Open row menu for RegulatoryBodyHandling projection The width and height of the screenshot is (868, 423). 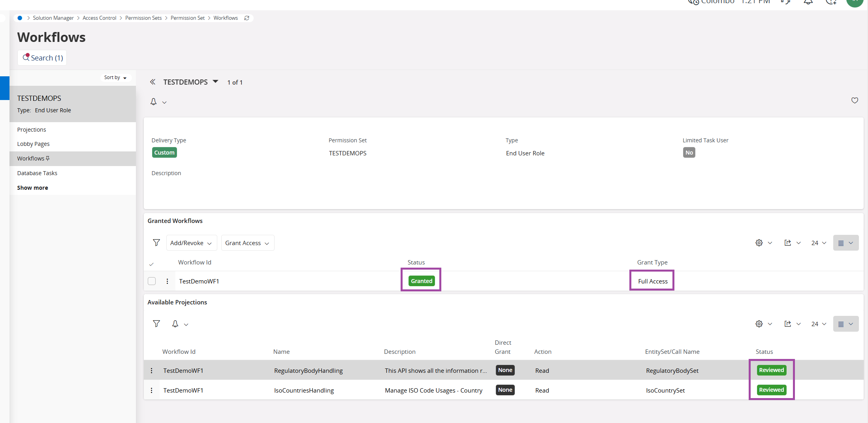[x=151, y=370]
